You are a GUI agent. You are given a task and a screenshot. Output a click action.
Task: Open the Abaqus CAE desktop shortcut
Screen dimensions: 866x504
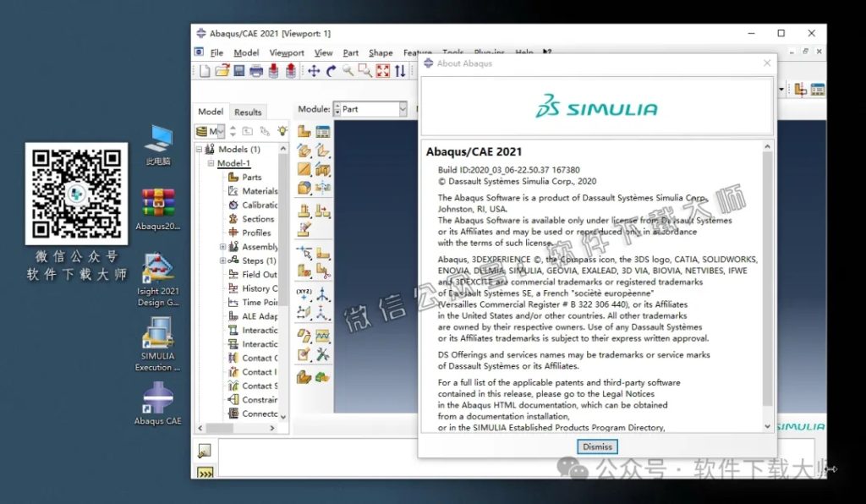tap(157, 397)
